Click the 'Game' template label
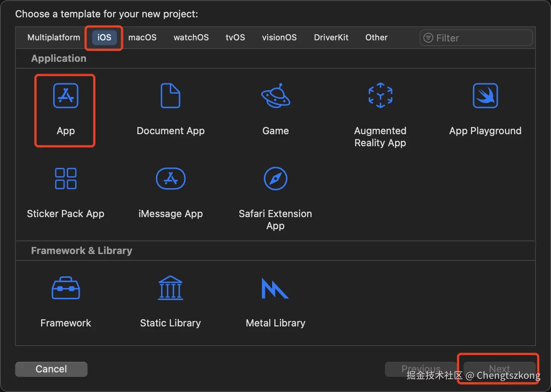This screenshot has height=392, width=551. tap(275, 131)
